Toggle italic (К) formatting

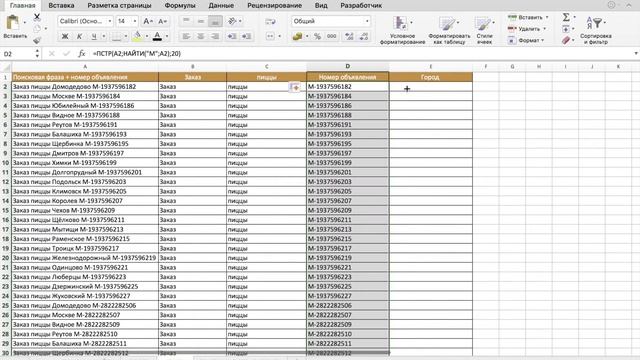79,36
